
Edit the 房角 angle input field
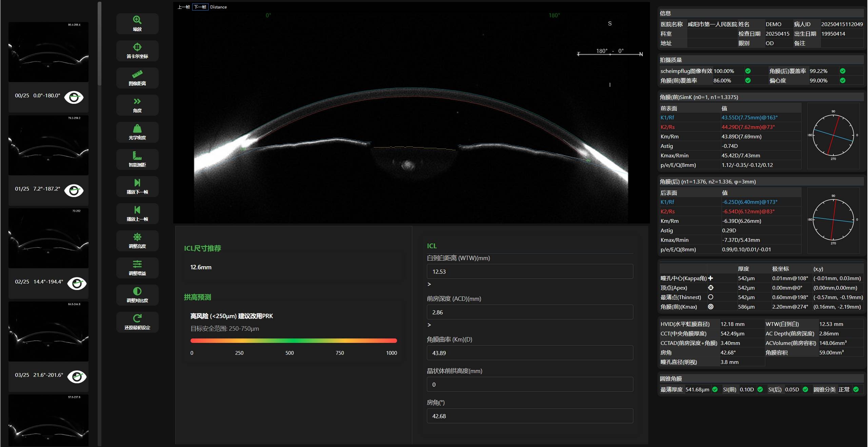pyautogui.click(x=530, y=416)
